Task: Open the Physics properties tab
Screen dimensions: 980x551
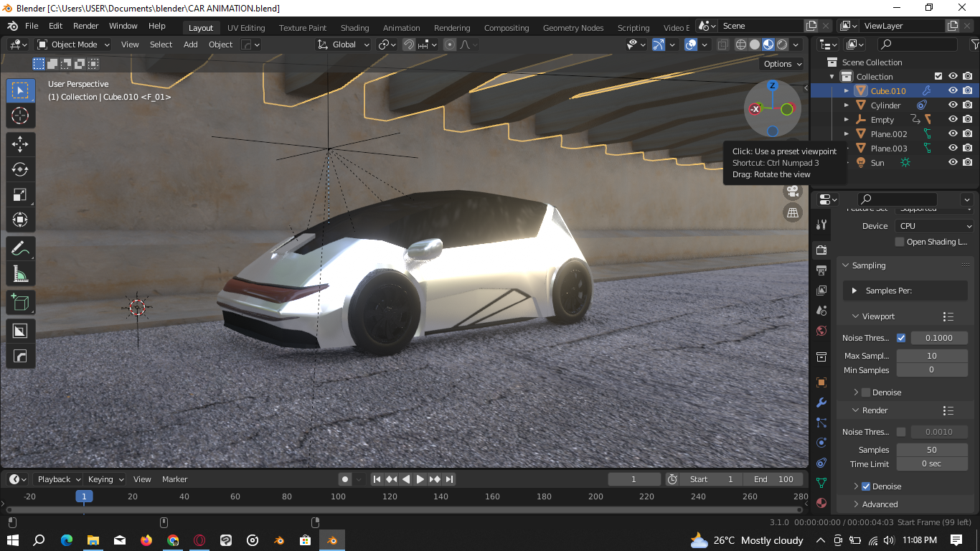Action: [x=821, y=443]
